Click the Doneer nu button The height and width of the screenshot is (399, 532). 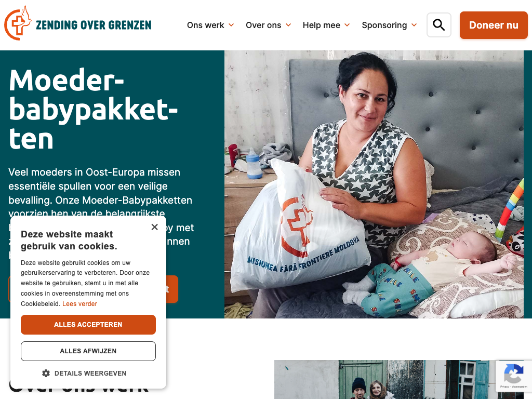point(494,25)
